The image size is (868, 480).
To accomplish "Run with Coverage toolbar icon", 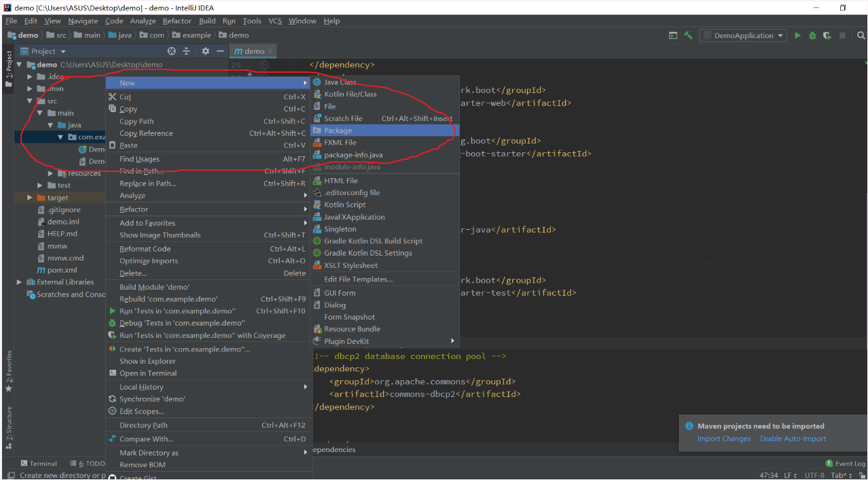I will (827, 35).
